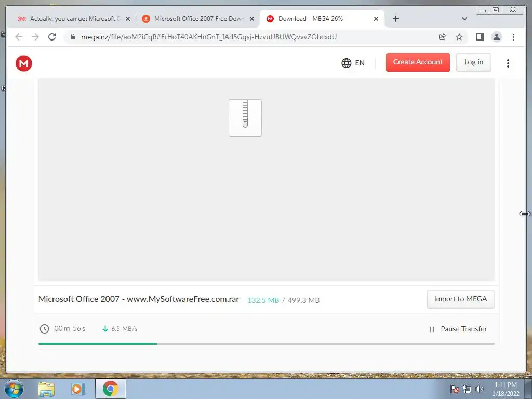The image size is (532, 399).
Task: Click the green download progress bar
Action: 98,344
